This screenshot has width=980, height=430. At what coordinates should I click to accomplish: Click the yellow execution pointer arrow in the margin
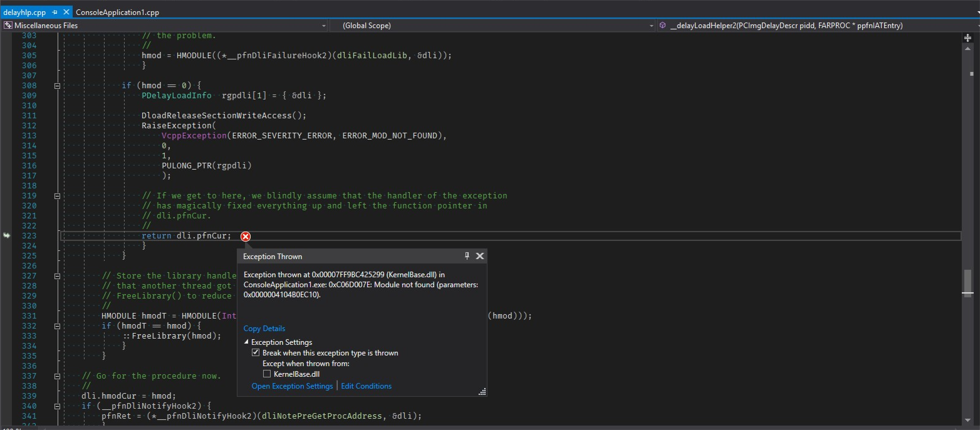[x=6, y=235]
